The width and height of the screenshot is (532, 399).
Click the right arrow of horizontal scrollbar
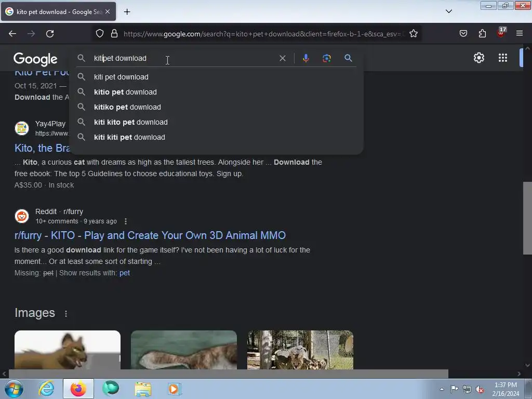tap(519, 374)
